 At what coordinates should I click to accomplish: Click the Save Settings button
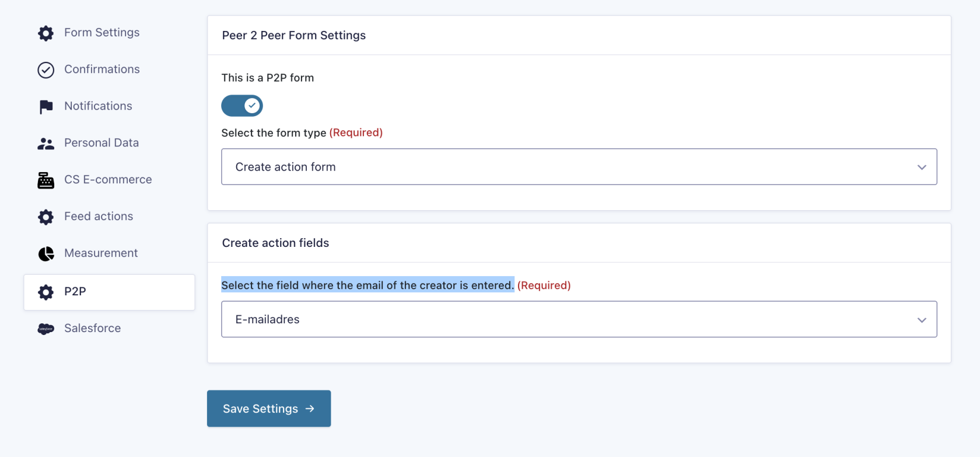coord(268,409)
